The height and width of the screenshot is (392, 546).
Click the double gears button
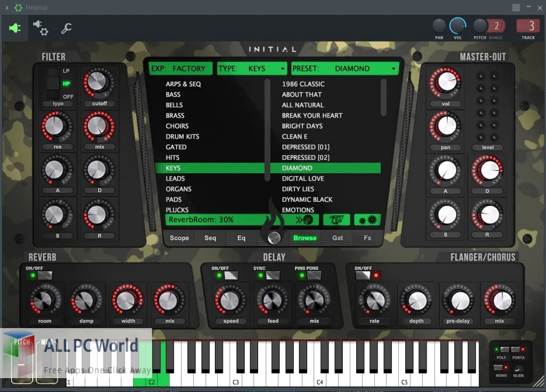367,220
